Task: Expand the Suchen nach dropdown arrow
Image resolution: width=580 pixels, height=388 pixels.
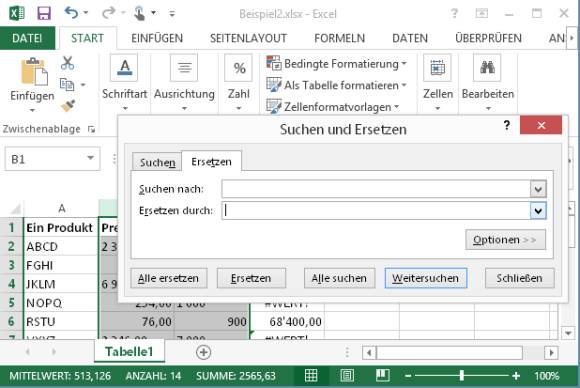Action: tap(538, 189)
